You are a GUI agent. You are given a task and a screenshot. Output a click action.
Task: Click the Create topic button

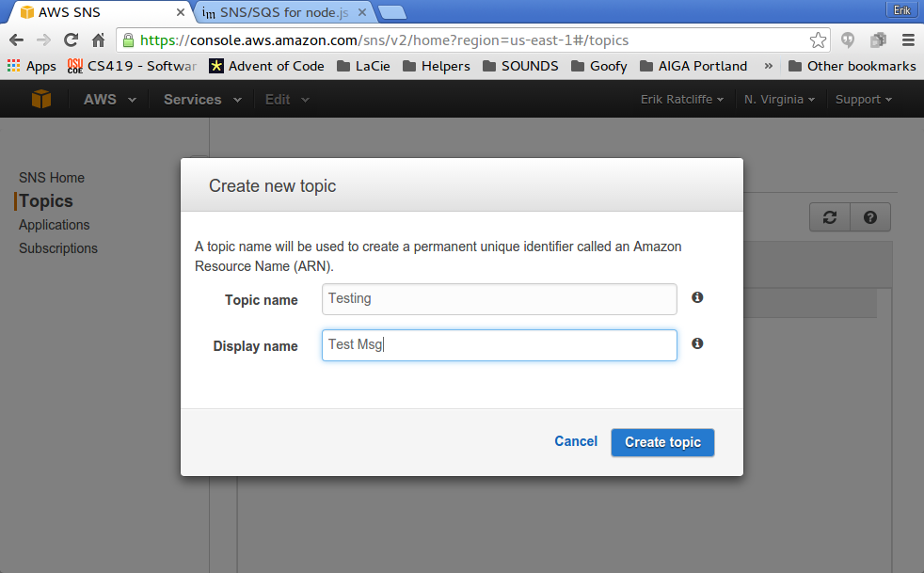coord(662,442)
